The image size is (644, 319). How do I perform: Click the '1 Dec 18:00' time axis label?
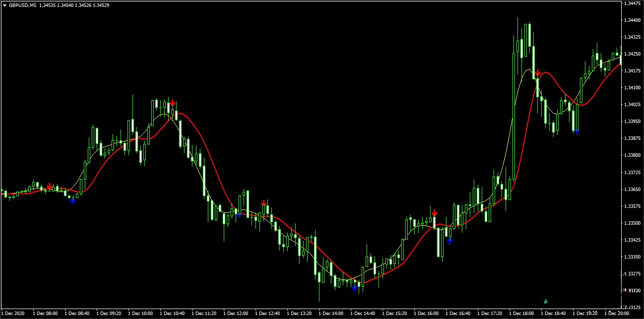[521, 314]
